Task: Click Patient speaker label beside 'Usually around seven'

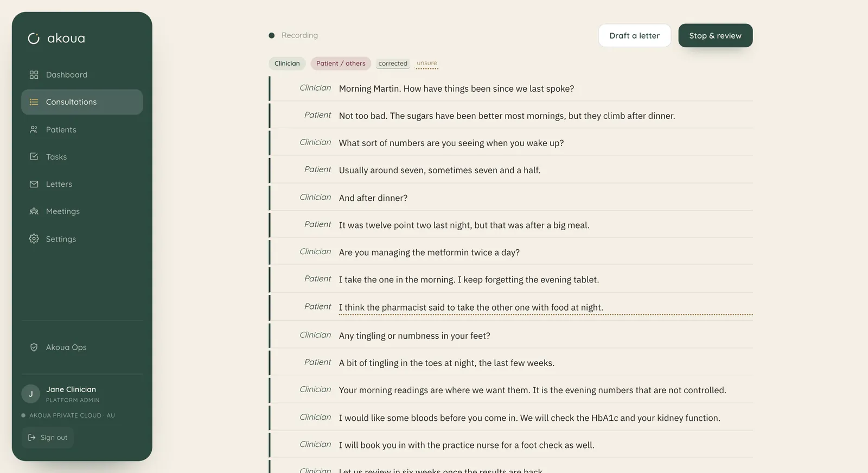Action: [x=317, y=169]
